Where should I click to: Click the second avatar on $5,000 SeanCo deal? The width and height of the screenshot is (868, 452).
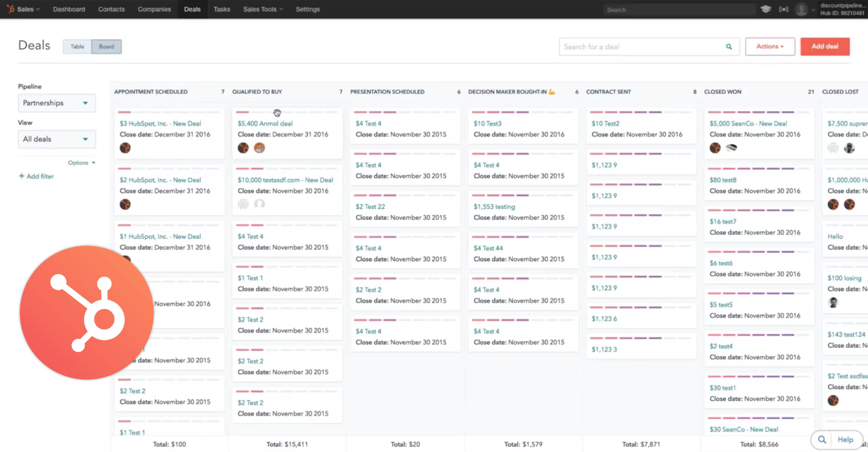pos(732,148)
